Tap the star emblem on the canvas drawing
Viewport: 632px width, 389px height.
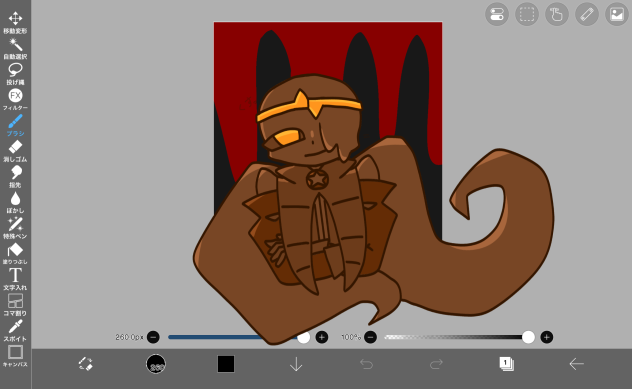coord(317,179)
